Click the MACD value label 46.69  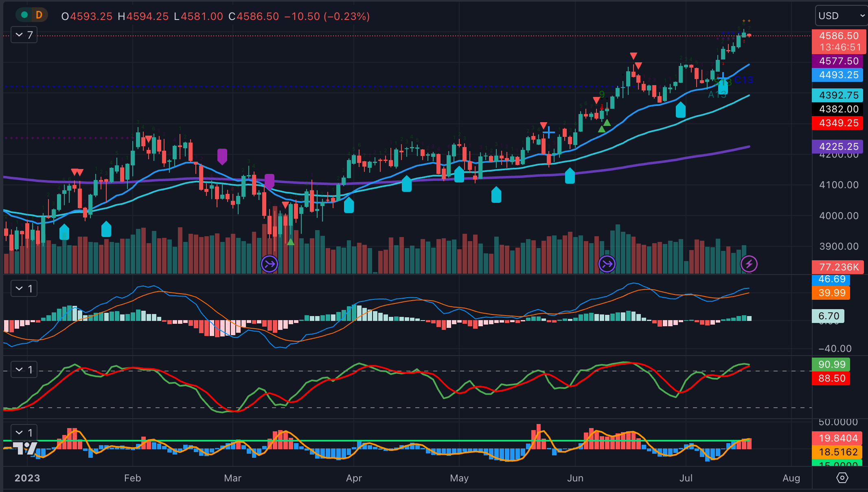832,279
